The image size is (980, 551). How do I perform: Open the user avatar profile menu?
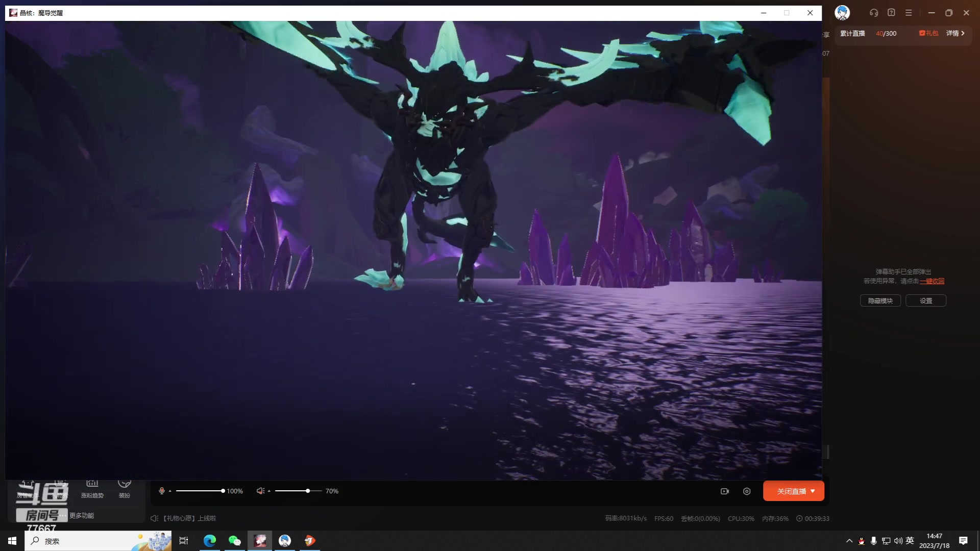point(842,13)
